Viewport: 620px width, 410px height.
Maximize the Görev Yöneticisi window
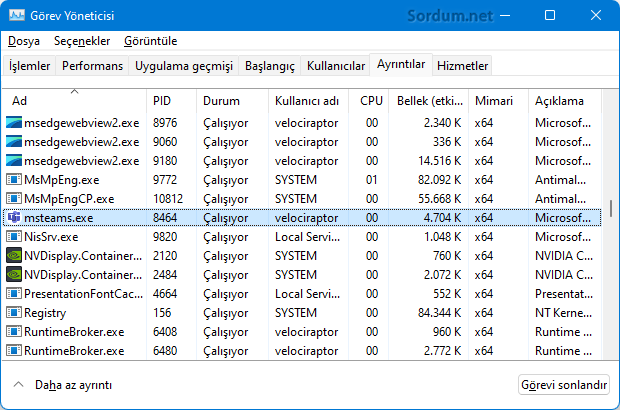pos(550,15)
